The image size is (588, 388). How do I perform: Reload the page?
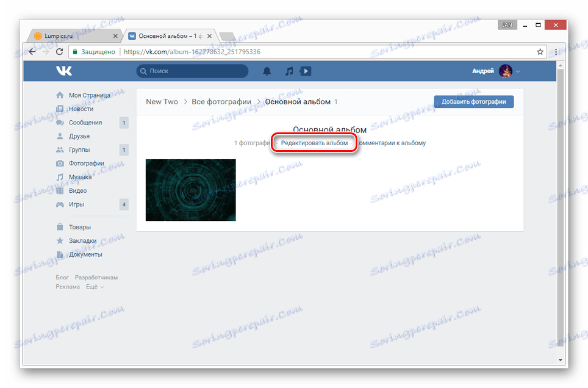click(x=59, y=52)
